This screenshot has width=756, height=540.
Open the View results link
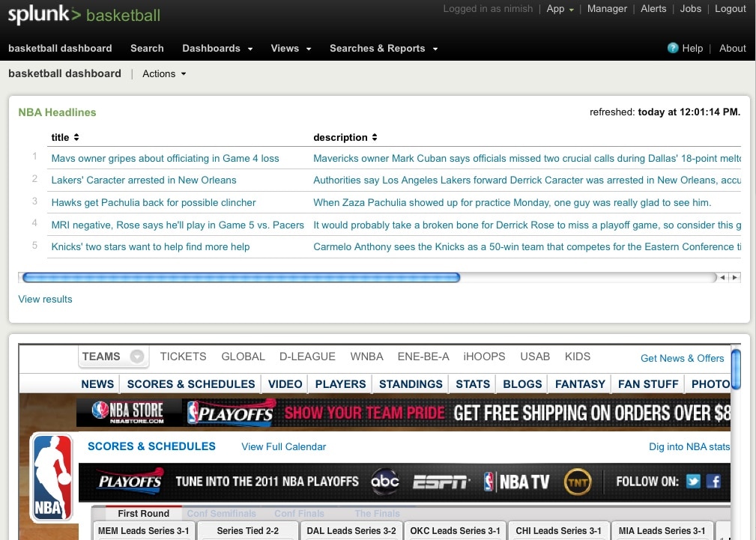click(45, 299)
